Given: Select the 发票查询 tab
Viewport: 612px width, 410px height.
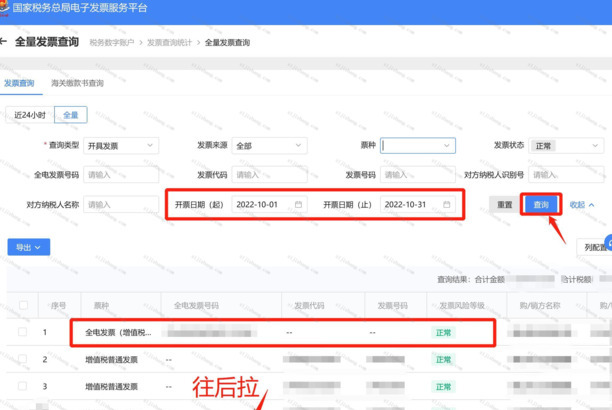Looking at the screenshot, I should pos(18,83).
